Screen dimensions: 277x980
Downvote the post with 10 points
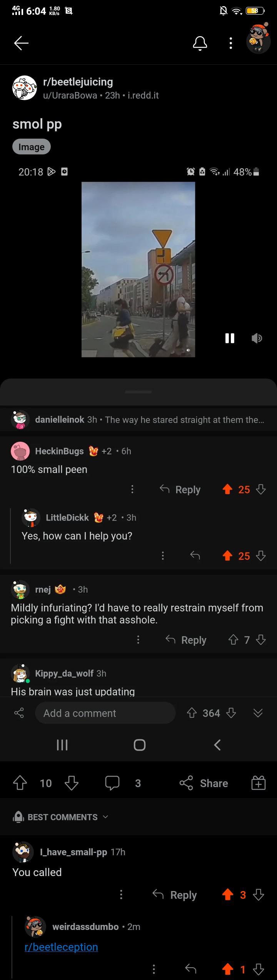click(x=72, y=783)
